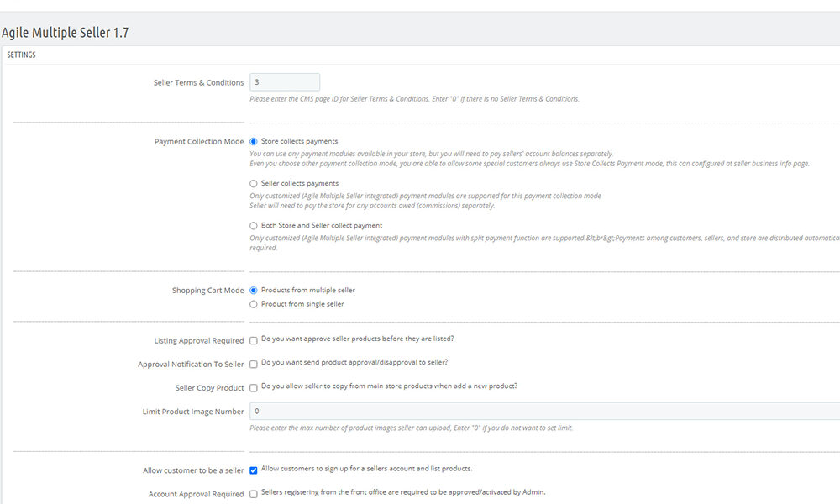
Task: Click the "You can use any payment modules" hint
Action: (431, 154)
